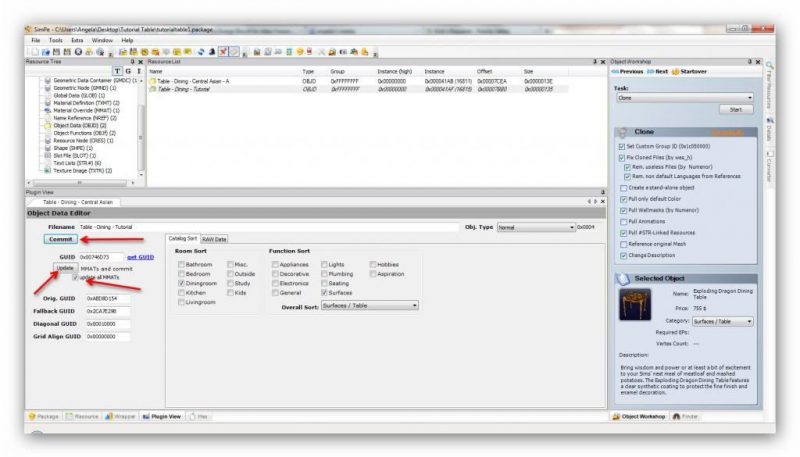This screenshot has width=800, height=457.
Task: Click the T view button in Resource Tree
Action: [x=116, y=72]
